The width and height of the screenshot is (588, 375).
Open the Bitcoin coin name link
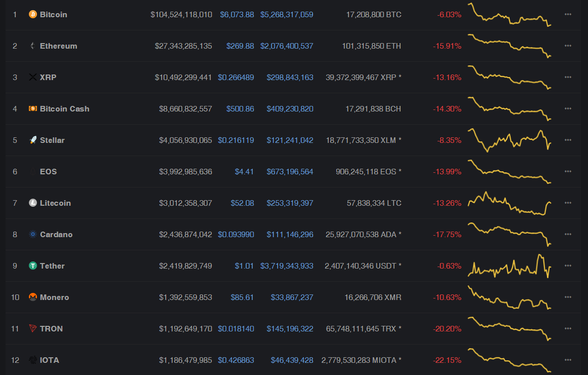(x=54, y=14)
